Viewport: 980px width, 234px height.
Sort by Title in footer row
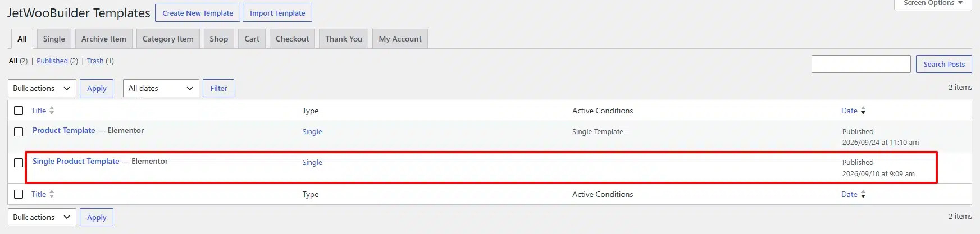tap(39, 194)
